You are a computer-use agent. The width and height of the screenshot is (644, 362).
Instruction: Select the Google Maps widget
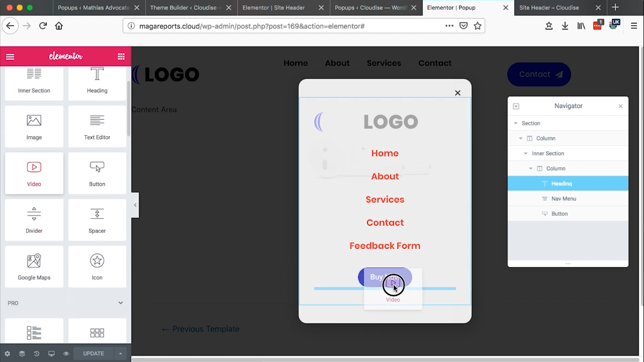pos(34,266)
